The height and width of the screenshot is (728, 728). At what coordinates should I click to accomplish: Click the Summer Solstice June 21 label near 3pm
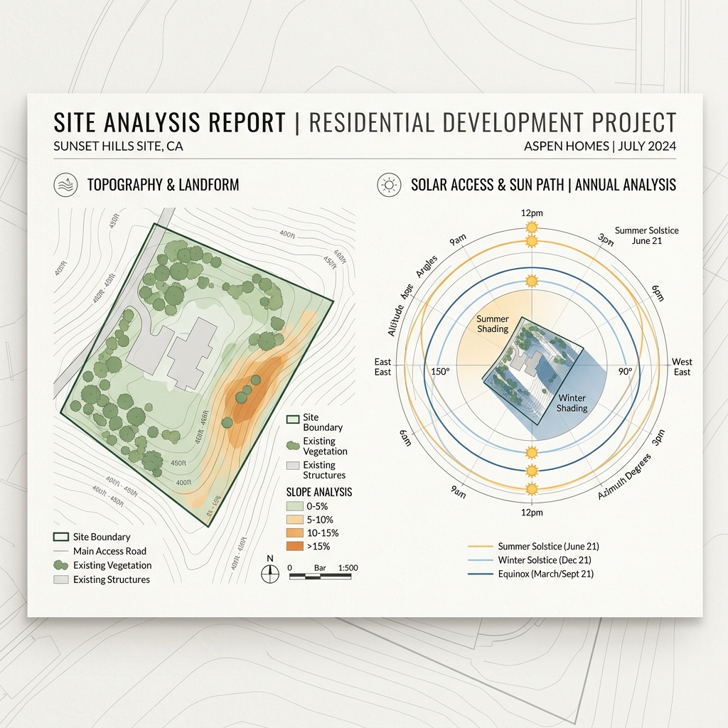[x=647, y=235]
